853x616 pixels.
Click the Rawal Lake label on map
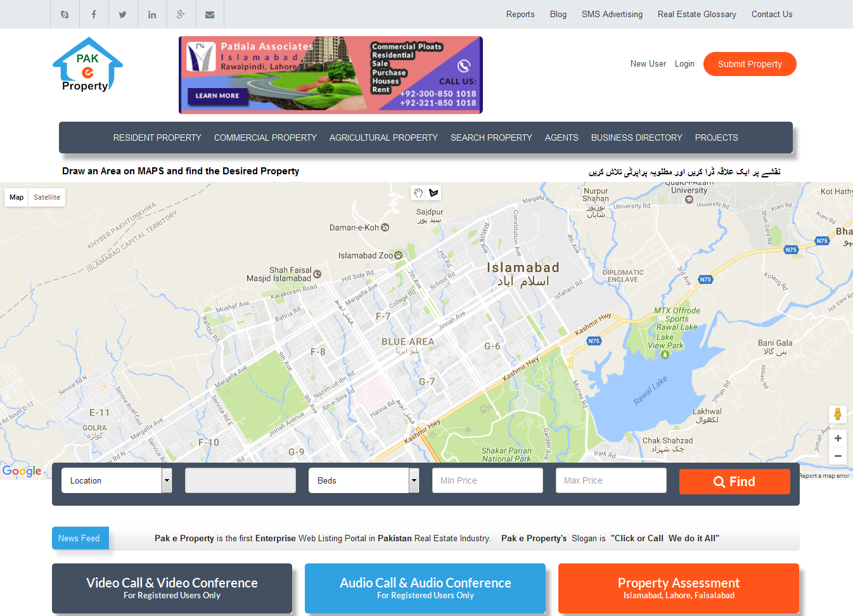pyautogui.click(x=651, y=390)
